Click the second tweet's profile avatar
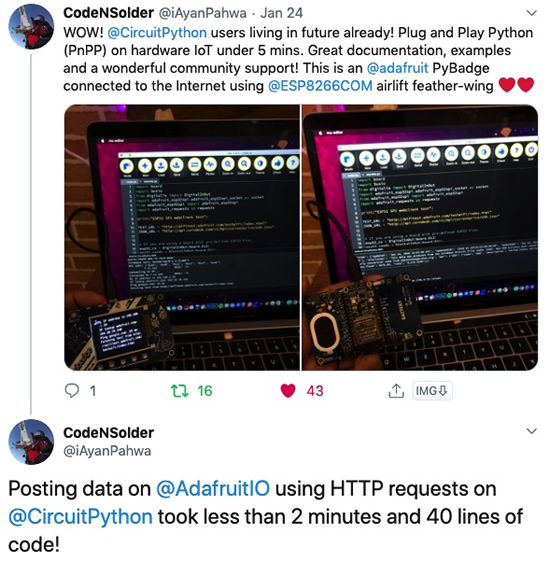 click(x=31, y=442)
